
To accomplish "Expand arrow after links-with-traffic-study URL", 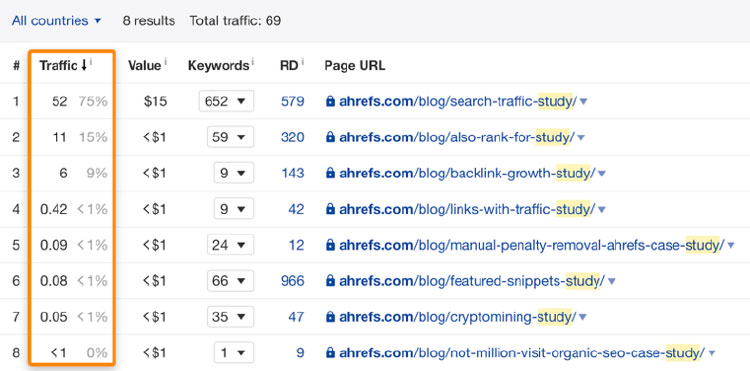I will point(602,209).
